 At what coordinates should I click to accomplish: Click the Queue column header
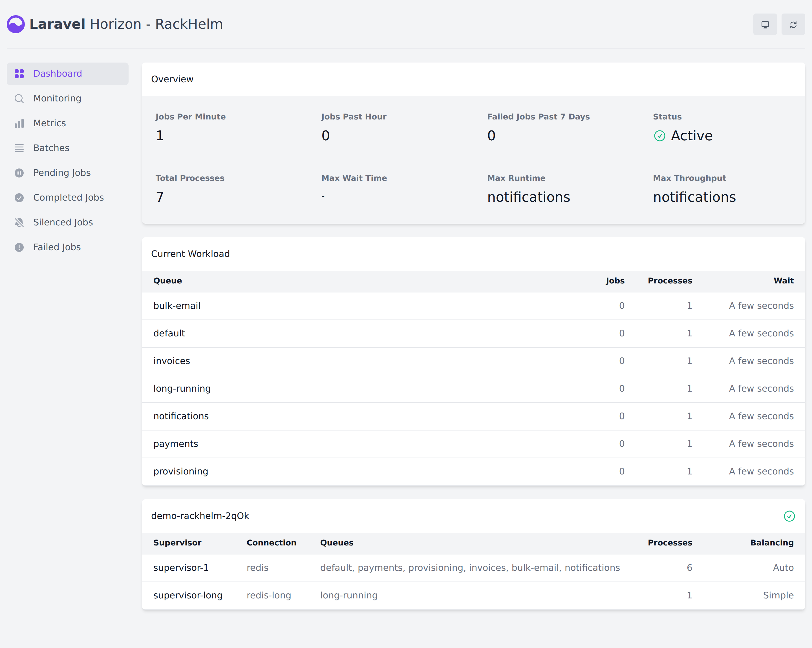tap(167, 281)
